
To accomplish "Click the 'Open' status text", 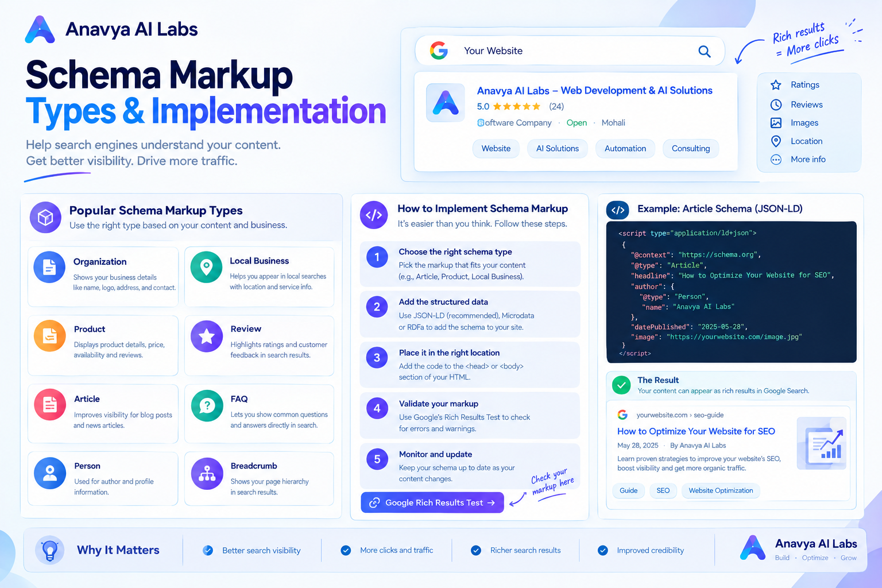I will [577, 123].
